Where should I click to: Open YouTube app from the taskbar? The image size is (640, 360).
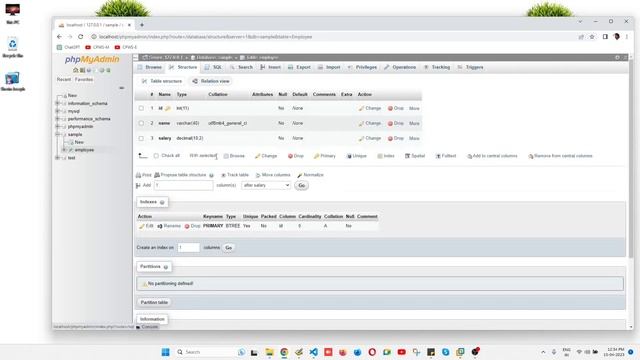point(401,352)
